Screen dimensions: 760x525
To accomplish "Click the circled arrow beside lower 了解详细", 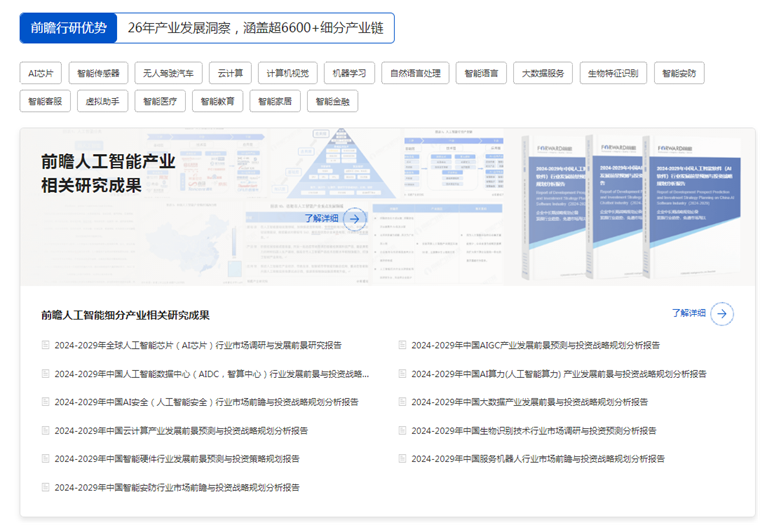I will coord(722,314).
